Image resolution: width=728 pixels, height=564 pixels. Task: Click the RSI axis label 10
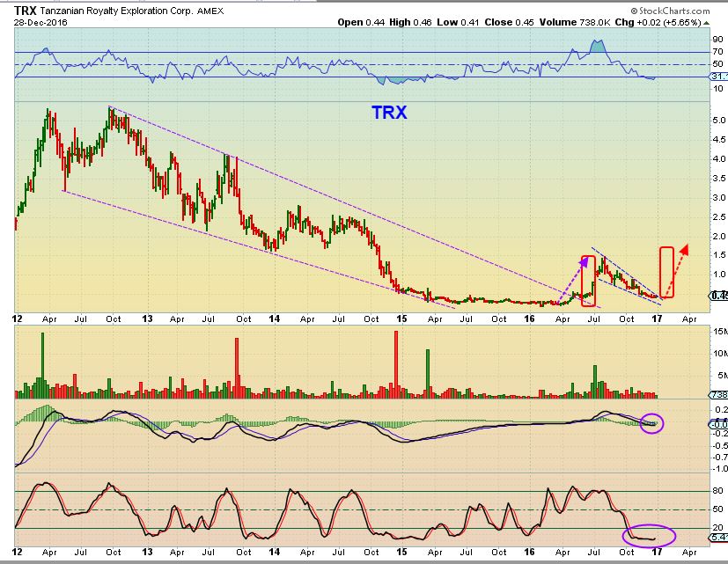pos(717,89)
